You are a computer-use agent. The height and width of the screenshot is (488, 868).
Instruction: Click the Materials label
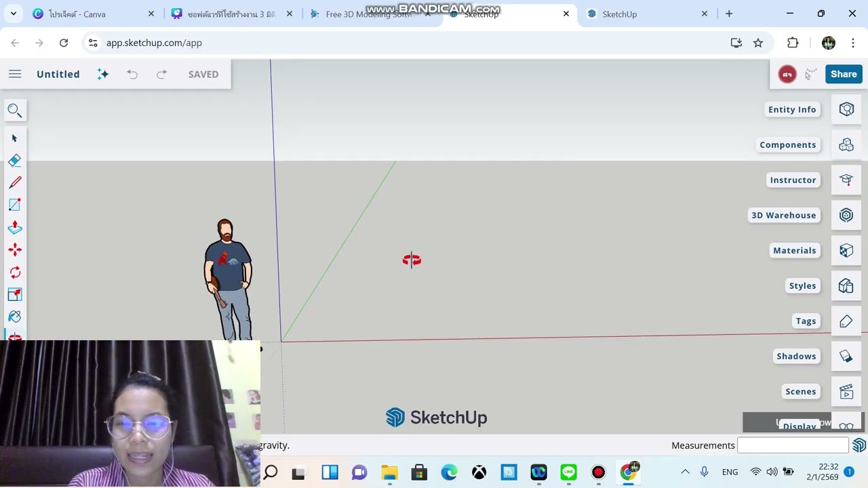point(795,250)
